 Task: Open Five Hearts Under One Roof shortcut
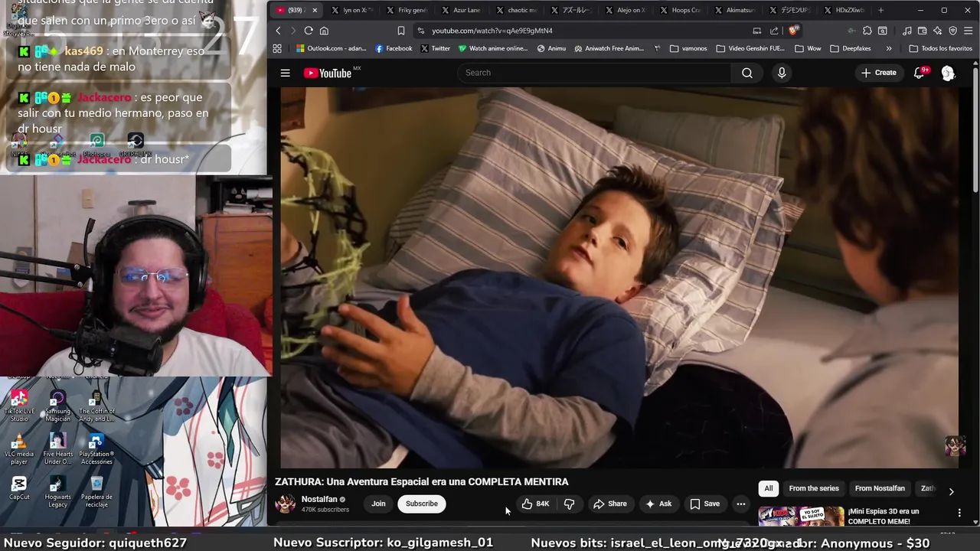coord(57,448)
